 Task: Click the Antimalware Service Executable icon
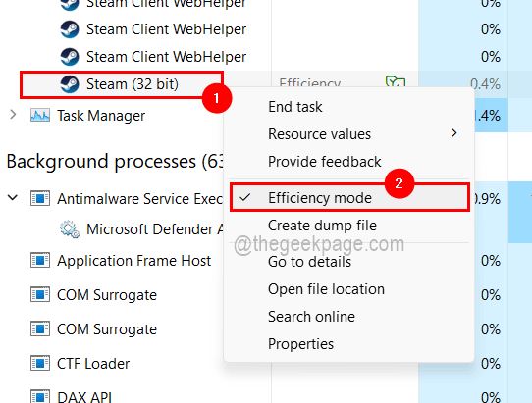(x=40, y=198)
